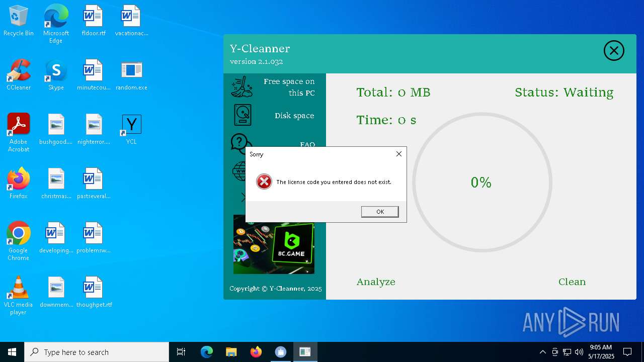644x362 pixels.
Task: Select the VLC media player shortcut
Action: (x=19, y=295)
